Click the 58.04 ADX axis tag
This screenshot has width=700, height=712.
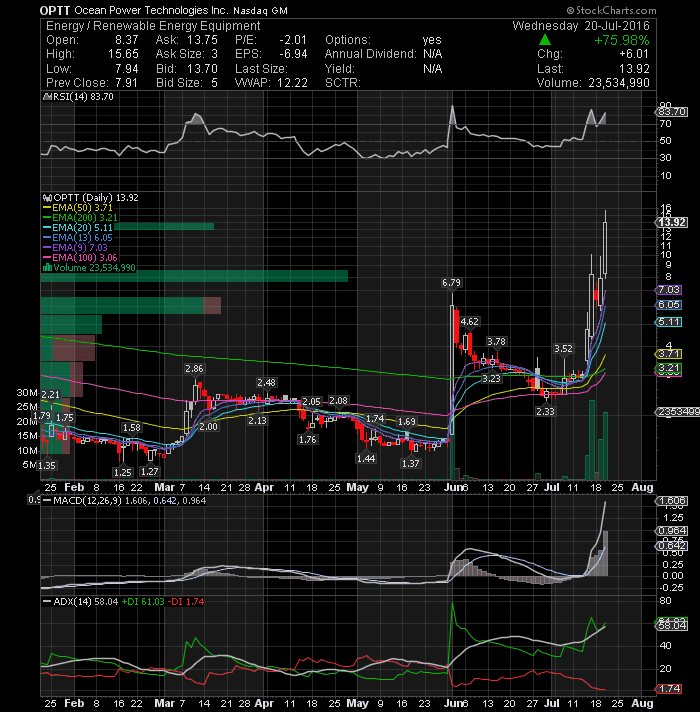click(672, 626)
